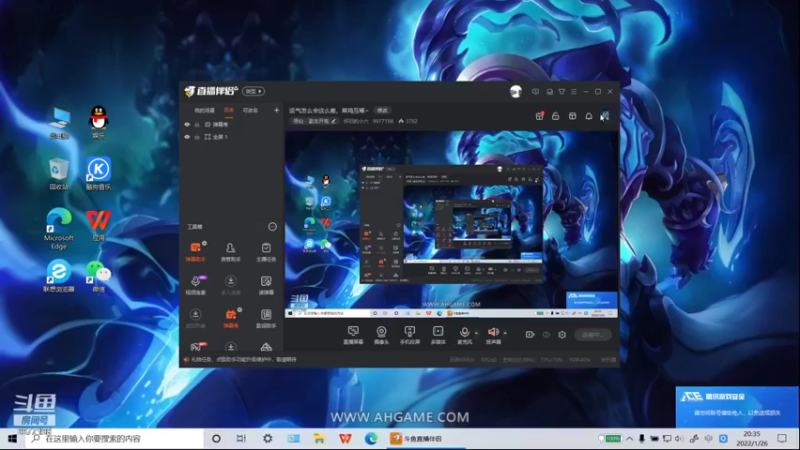The image size is (800, 450).
Task: Open the shield dropdown icon in title bar
Action: point(562,91)
